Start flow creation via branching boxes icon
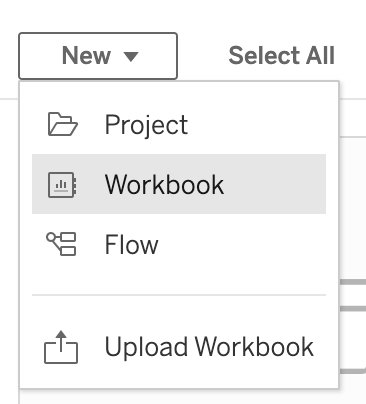Image resolution: width=366 pixels, height=404 pixels. [x=61, y=244]
